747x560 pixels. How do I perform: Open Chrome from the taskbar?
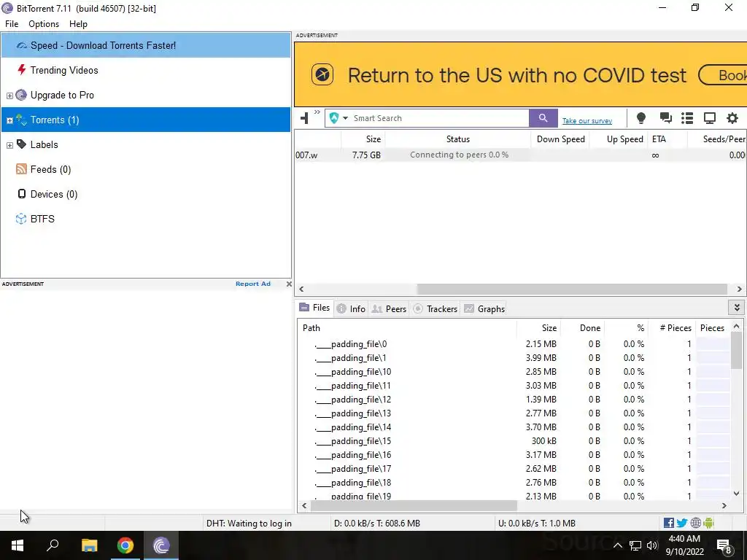125,545
